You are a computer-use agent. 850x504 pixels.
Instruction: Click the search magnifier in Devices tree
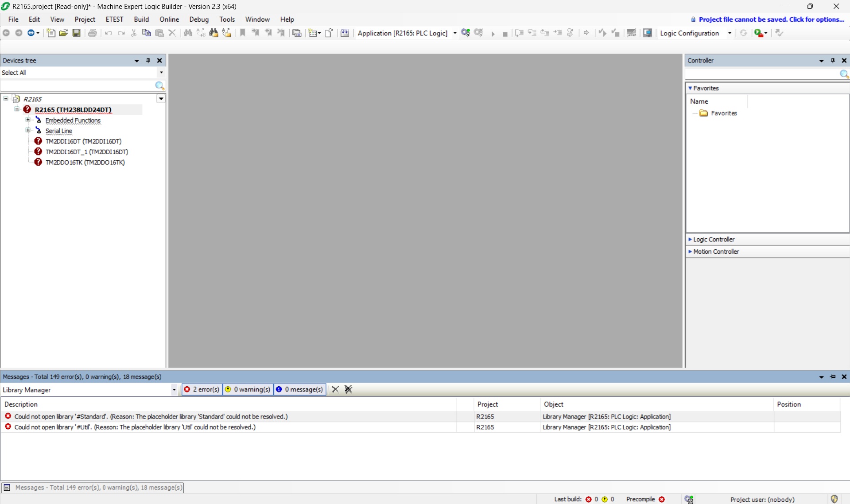159,85
